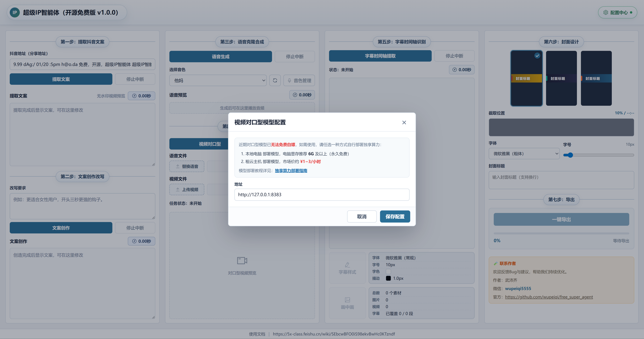Viewport: 644px width, 339px height.
Task: Refresh the voice list icon
Action: [275, 80]
